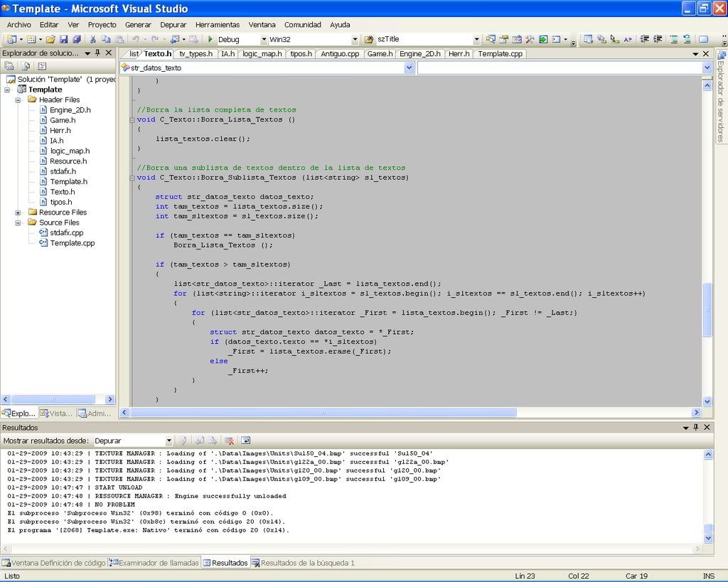
Task: Open the empty members dropdown in editor
Action: click(x=707, y=68)
